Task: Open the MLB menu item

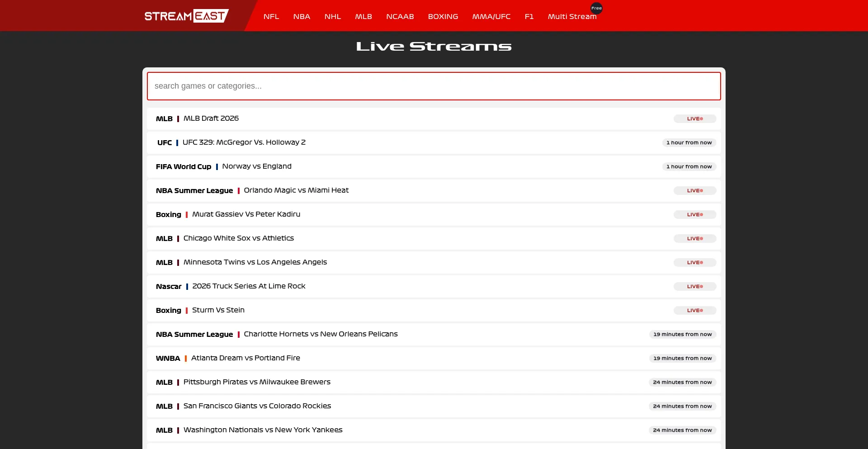Action: pyautogui.click(x=363, y=17)
